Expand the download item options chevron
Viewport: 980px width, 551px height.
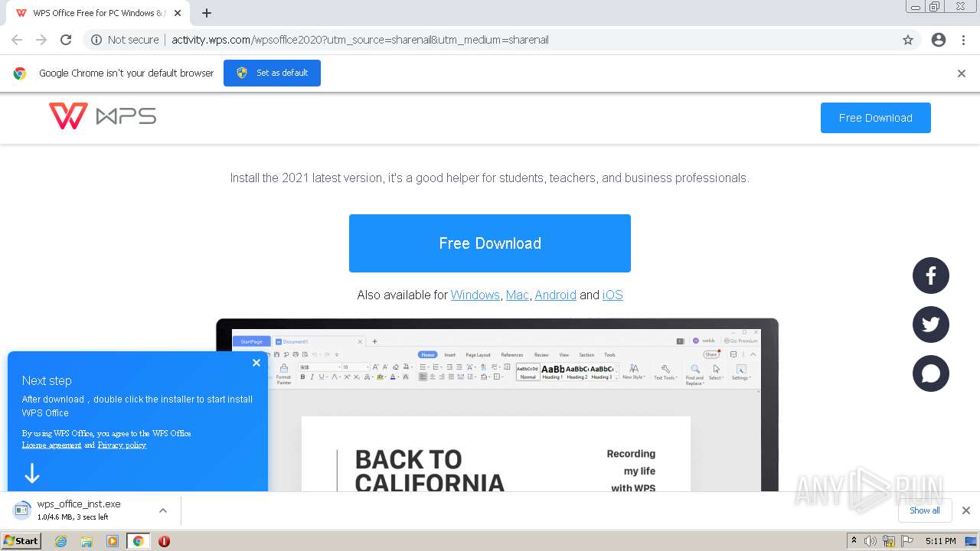coord(162,510)
